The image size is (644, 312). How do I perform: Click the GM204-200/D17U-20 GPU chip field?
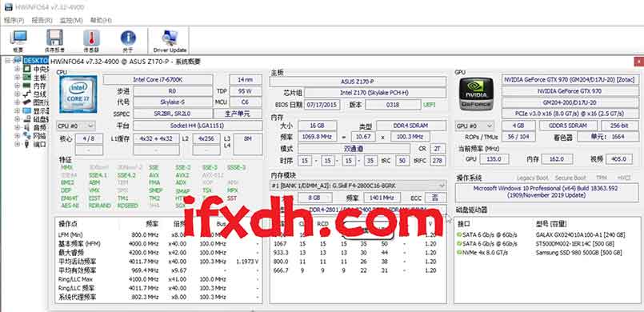tap(570, 102)
